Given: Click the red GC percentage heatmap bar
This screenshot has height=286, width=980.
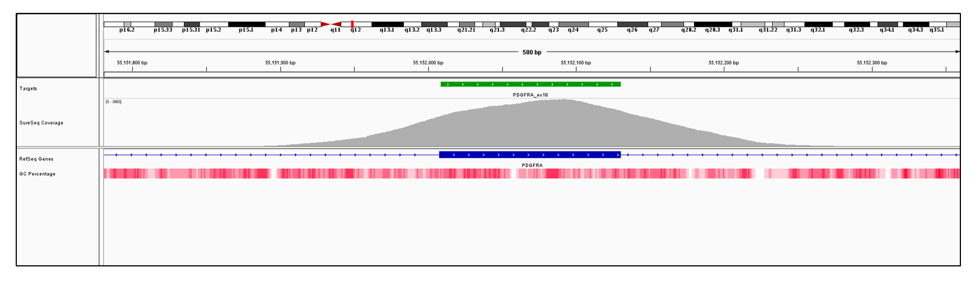Looking at the screenshot, I should pyautogui.click(x=531, y=174).
